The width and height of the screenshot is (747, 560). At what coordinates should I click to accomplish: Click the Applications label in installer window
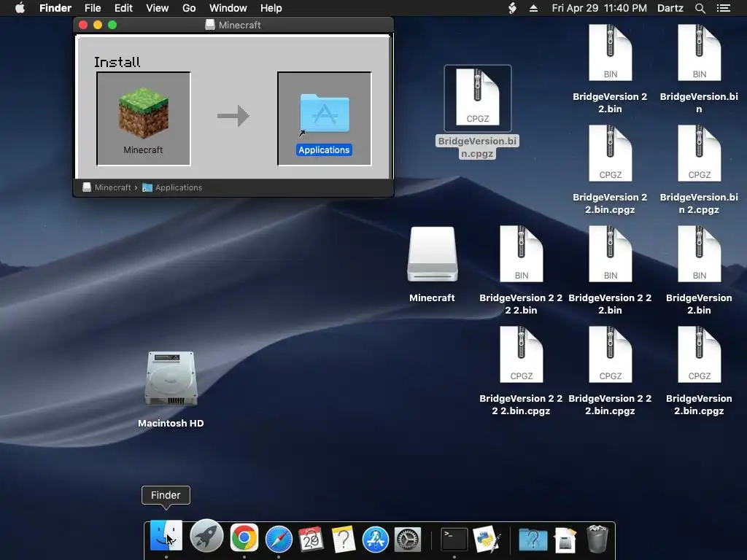(324, 150)
